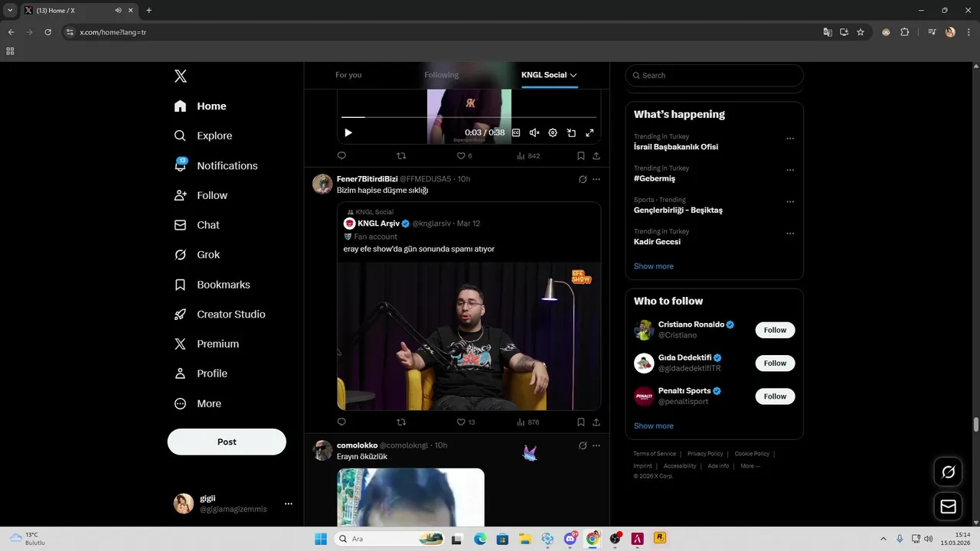Open Terms of Service link
This screenshot has height=551, width=980.
(655, 454)
